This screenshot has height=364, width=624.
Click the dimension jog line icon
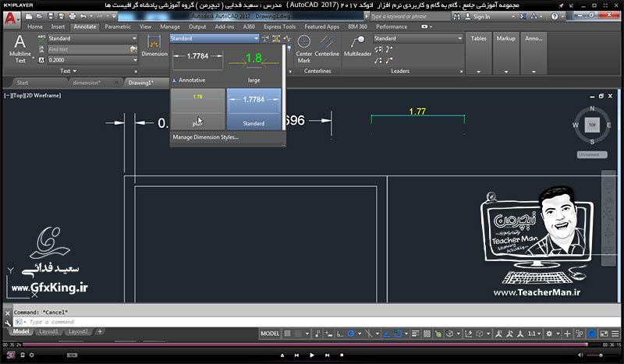tap(287, 39)
